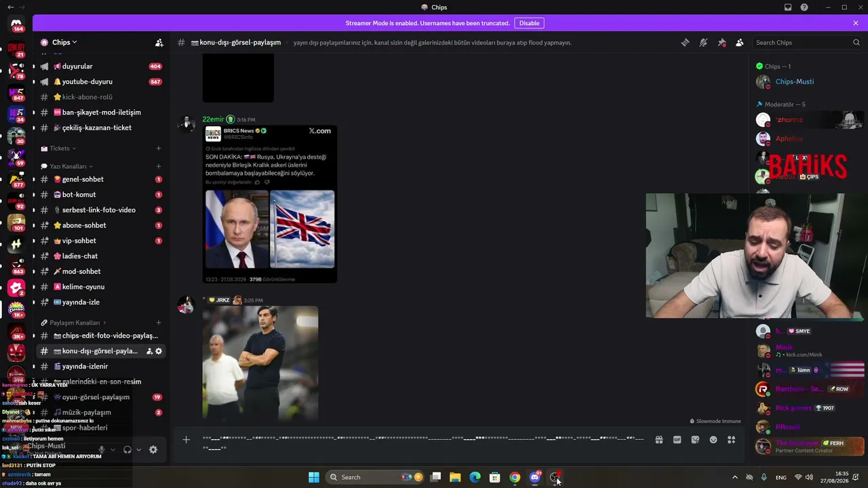
Task: Click the Search Chips field
Action: point(807,43)
